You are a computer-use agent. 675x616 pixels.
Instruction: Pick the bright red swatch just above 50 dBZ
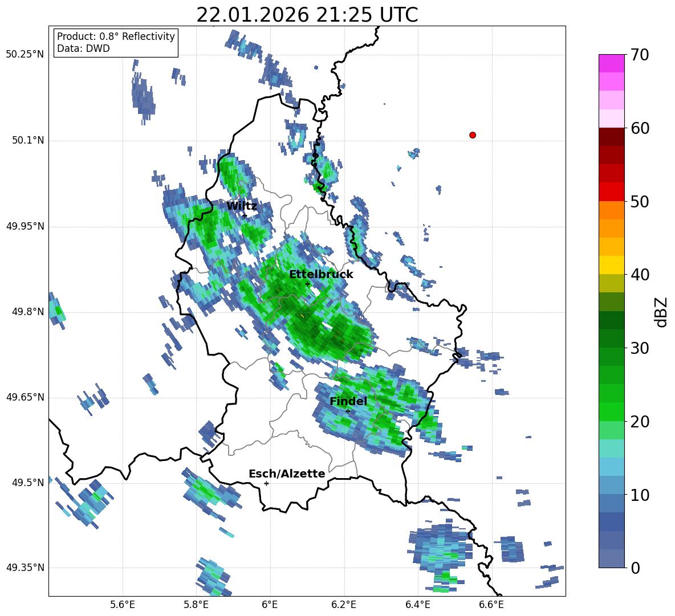(x=611, y=192)
